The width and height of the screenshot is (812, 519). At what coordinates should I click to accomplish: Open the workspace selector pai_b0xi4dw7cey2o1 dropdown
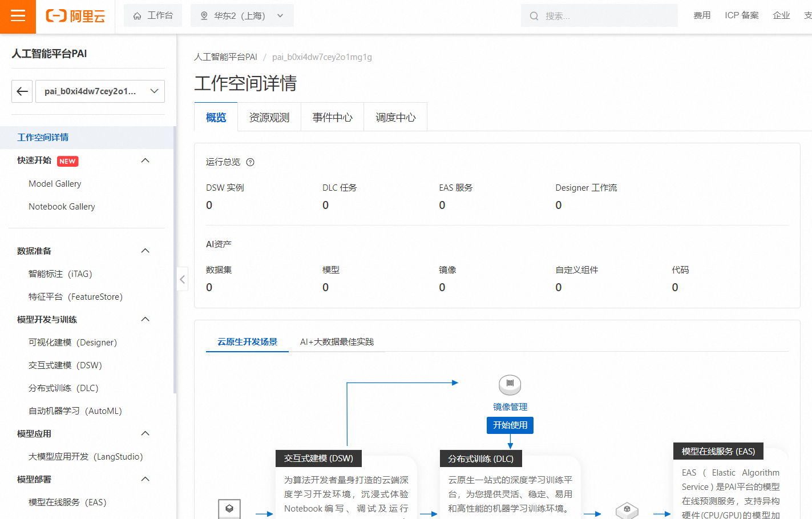tap(100, 91)
